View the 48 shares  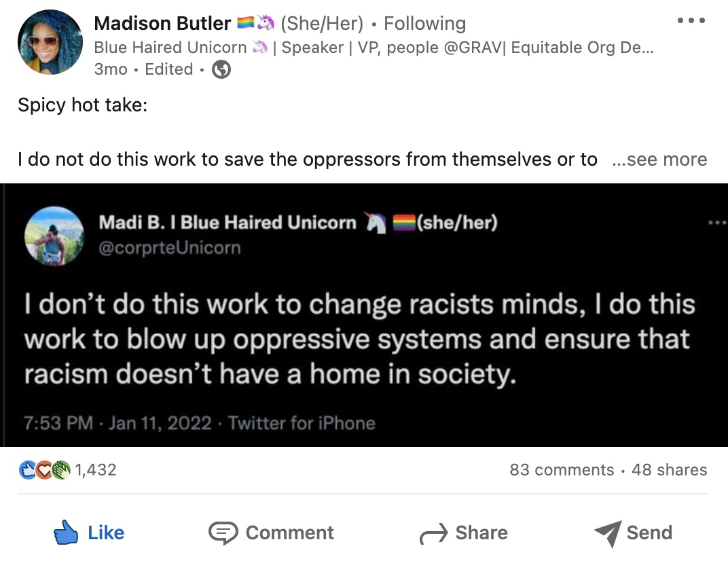670,469
